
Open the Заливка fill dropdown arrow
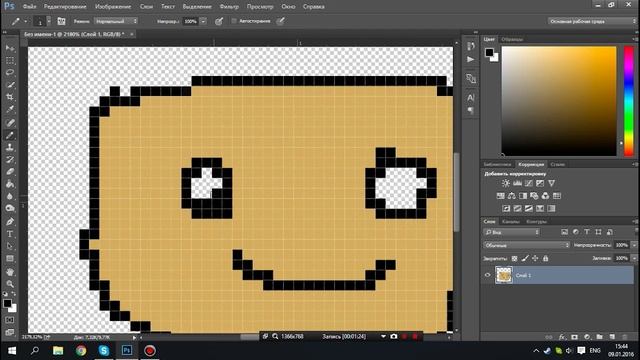coord(634,258)
